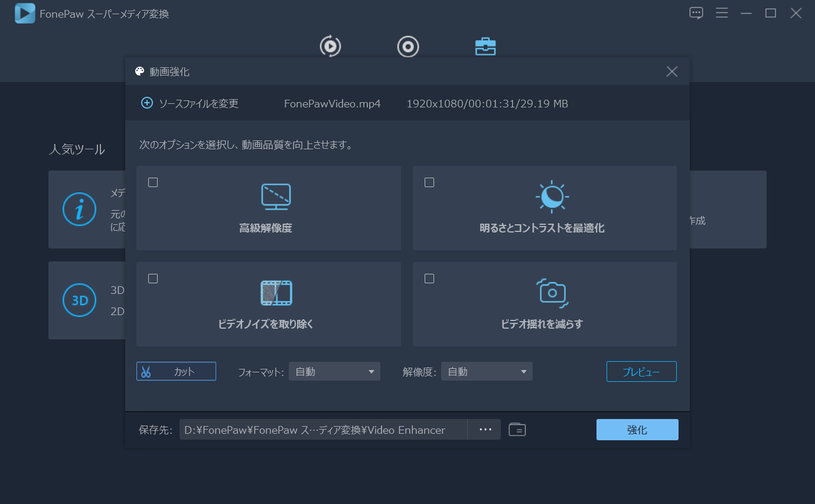Open the 解像度 dropdown
Screen dimensions: 815x504
[x=487, y=371]
